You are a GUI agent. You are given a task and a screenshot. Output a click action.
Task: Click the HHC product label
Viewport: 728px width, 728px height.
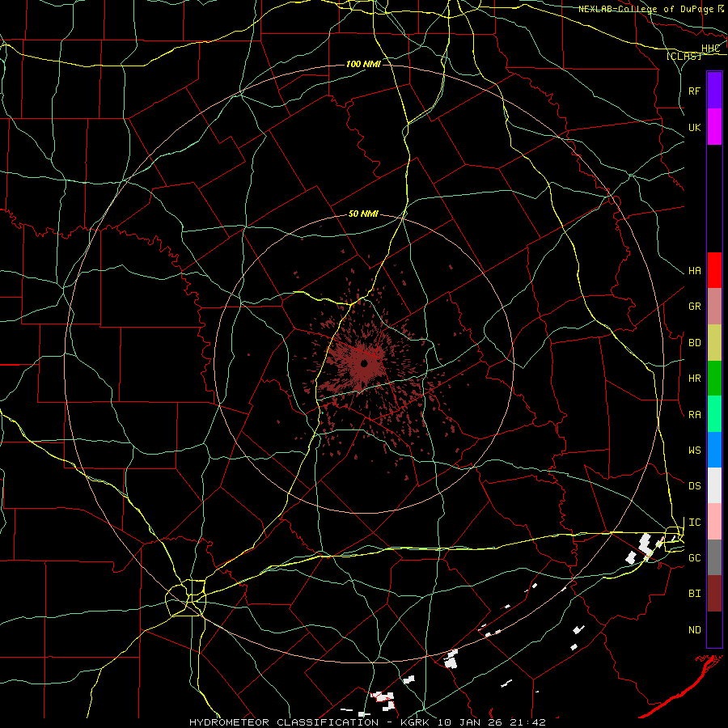coord(710,49)
